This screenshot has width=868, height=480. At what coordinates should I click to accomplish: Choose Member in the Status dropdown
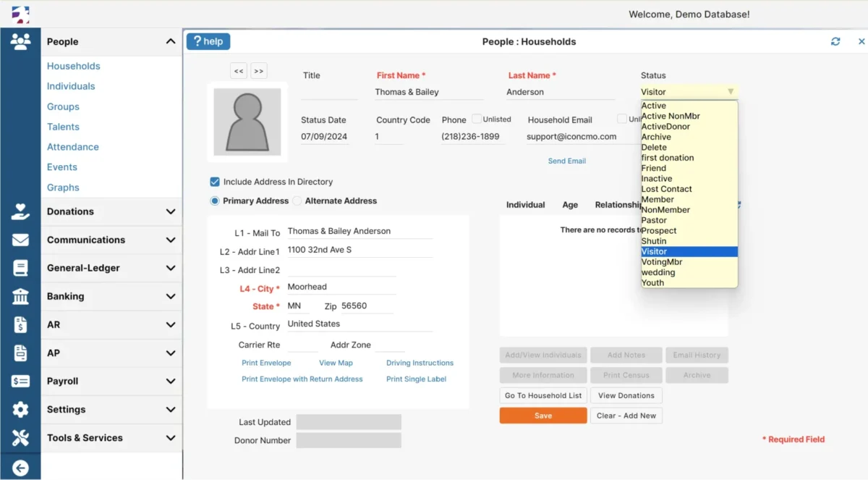(658, 199)
